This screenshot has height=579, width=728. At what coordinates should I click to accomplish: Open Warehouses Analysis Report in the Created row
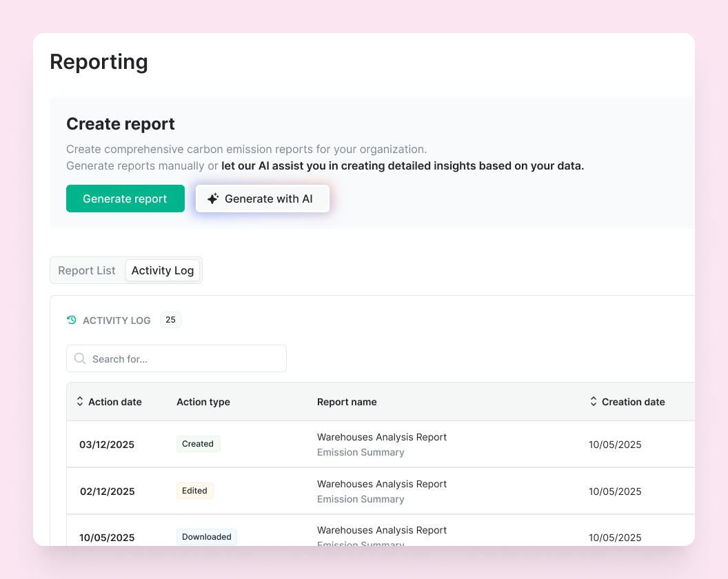pyautogui.click(x=382, y=437)
